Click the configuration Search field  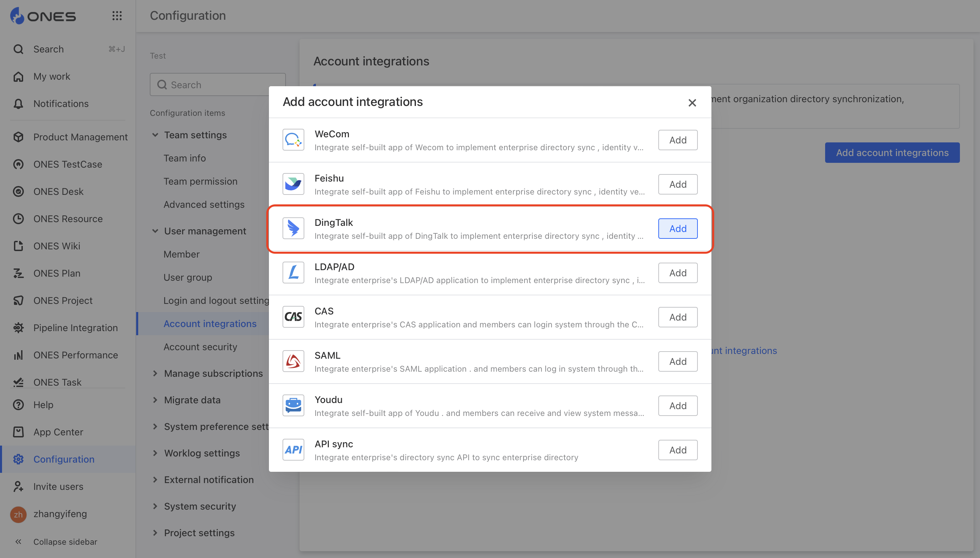pyautogui.click(x=218, y=85)
